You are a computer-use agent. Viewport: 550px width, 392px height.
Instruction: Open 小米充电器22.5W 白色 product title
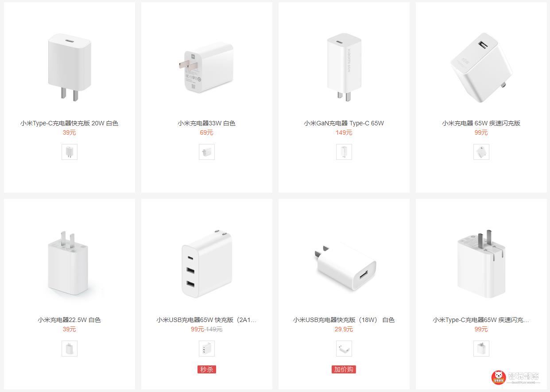(x=70, y=320)
